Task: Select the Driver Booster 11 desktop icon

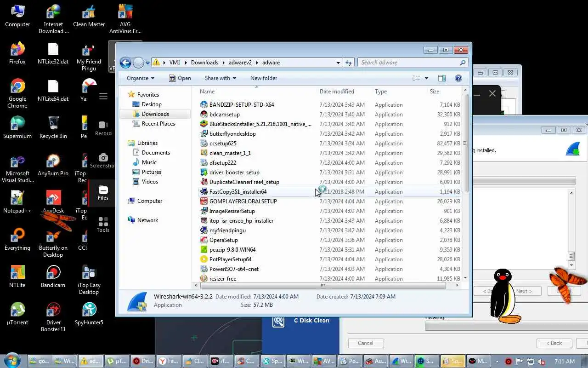Action: (x=53, y=317)
